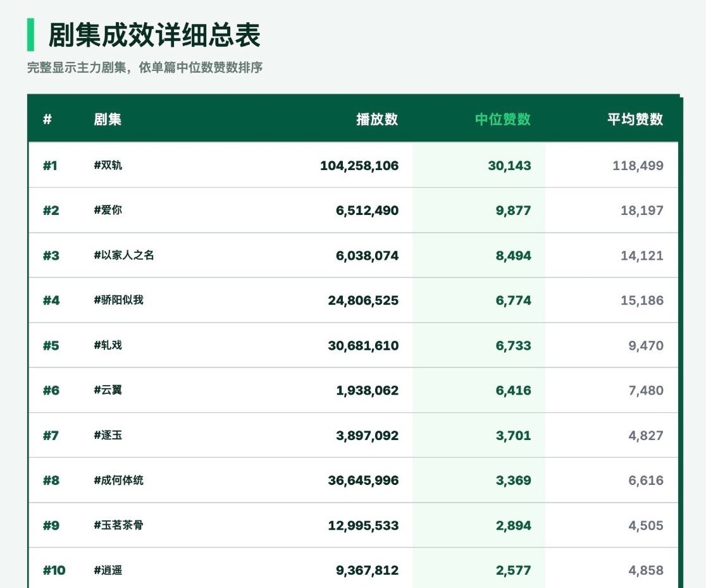Click the 剧集成效详细总表 title heading
706x588 pixels.
pos(154,35)
